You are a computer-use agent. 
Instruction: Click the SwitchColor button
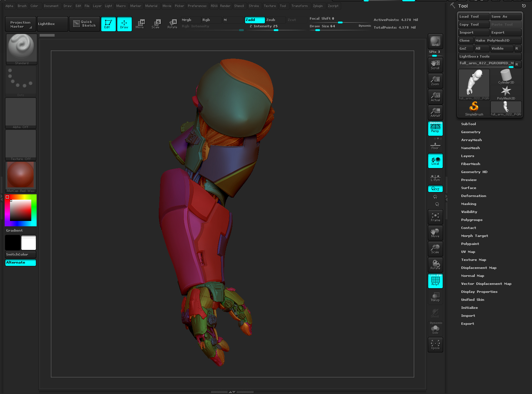click(21, 255)
